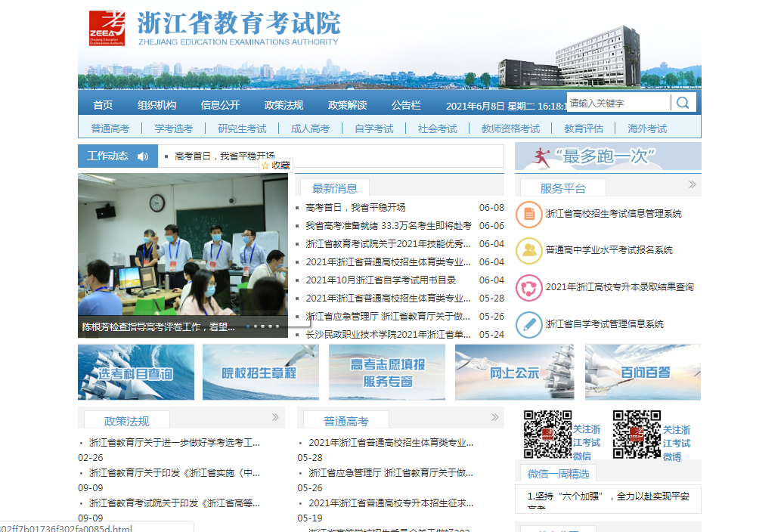Switch to the 最新消息 tab
Screen dimensions: 784x532
click(334, 188)
